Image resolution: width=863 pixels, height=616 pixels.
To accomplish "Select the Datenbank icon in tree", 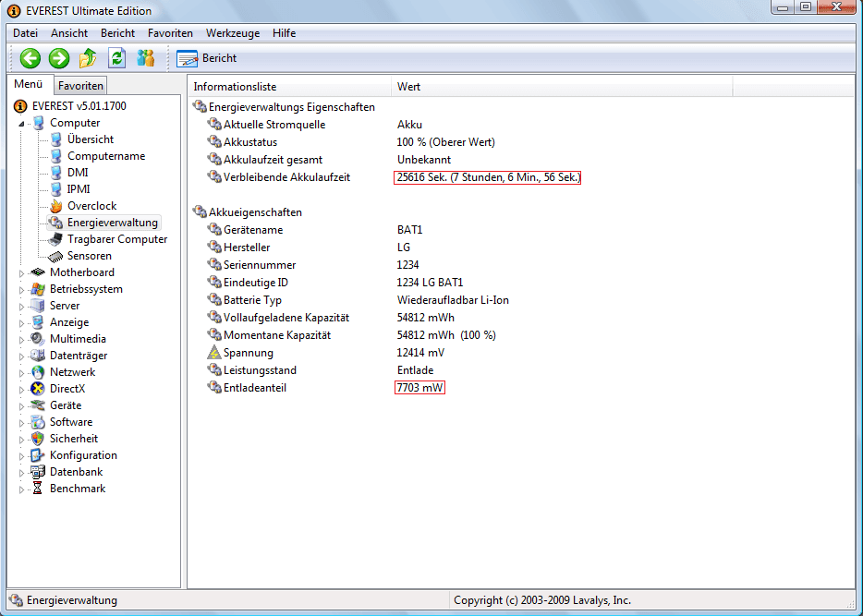I will coord(38,472).
